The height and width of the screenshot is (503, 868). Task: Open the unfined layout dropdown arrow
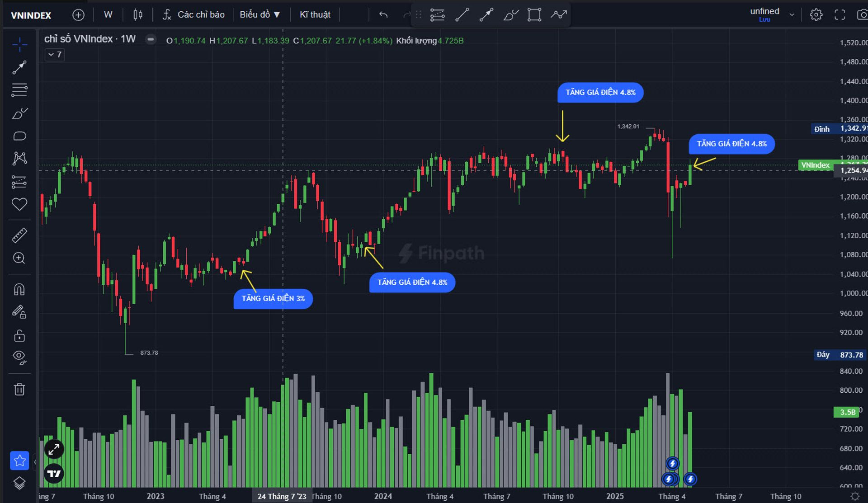tap(792, 15)
